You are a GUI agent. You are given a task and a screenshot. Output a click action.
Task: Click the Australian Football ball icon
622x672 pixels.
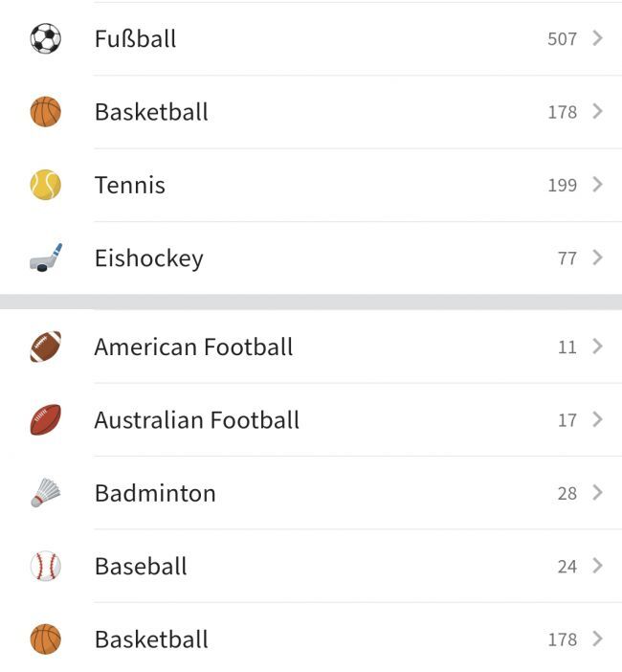(x=45, y=419)
